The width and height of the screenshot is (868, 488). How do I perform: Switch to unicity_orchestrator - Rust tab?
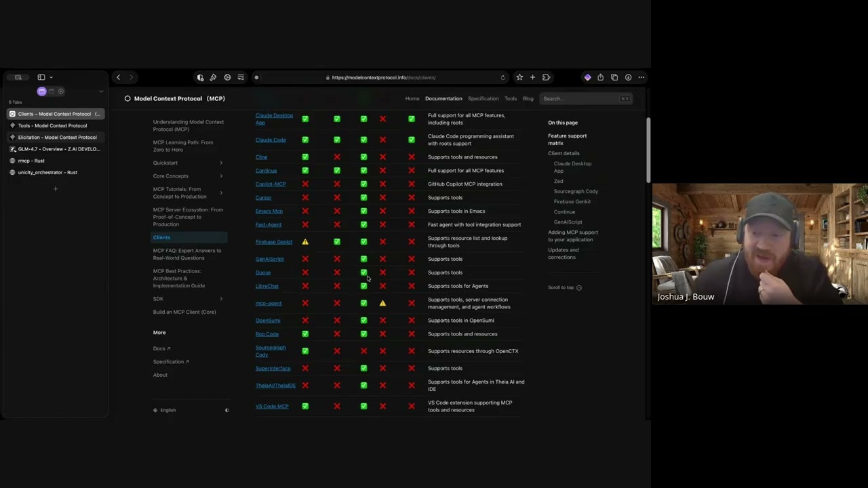tap(56, 172)
